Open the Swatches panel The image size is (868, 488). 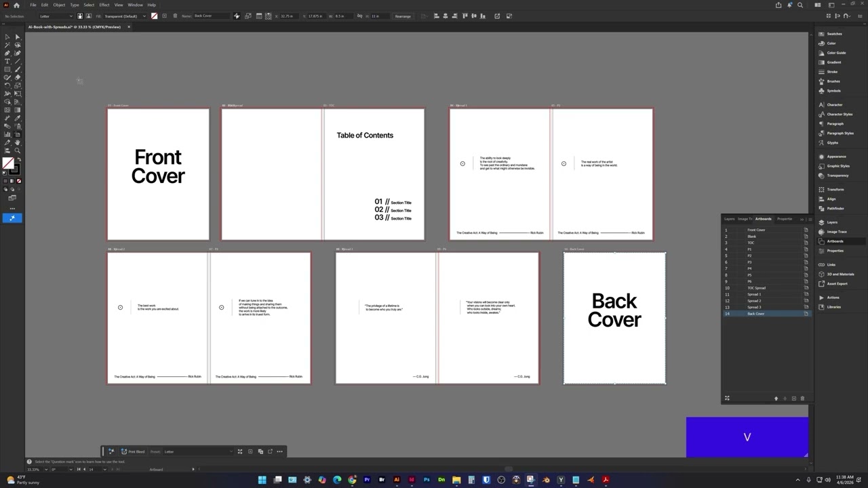coord(833,34)
